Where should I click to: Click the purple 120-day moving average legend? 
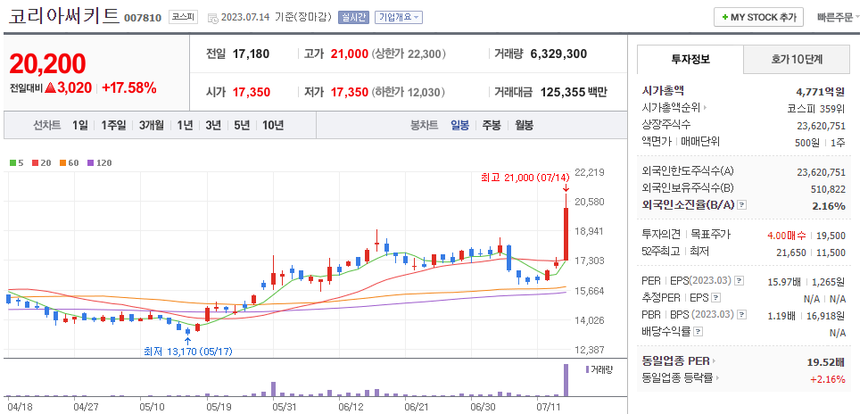point(100,162)
